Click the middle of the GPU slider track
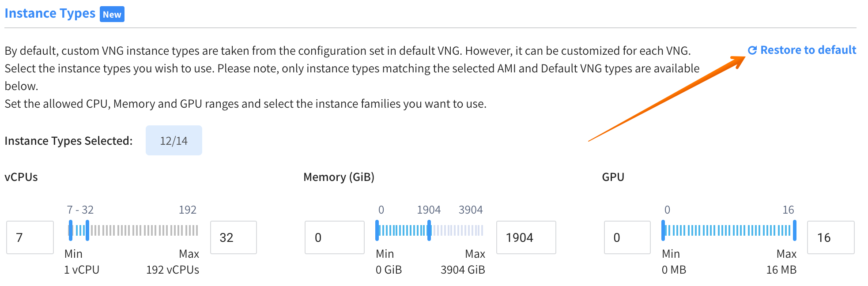The image size is (868, 286). pyautogui.click(x=728, y=230)
